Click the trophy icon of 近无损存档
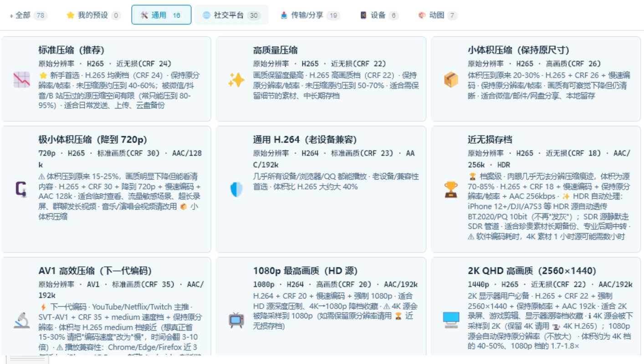The image size is (644, 364). coord(451,190)
